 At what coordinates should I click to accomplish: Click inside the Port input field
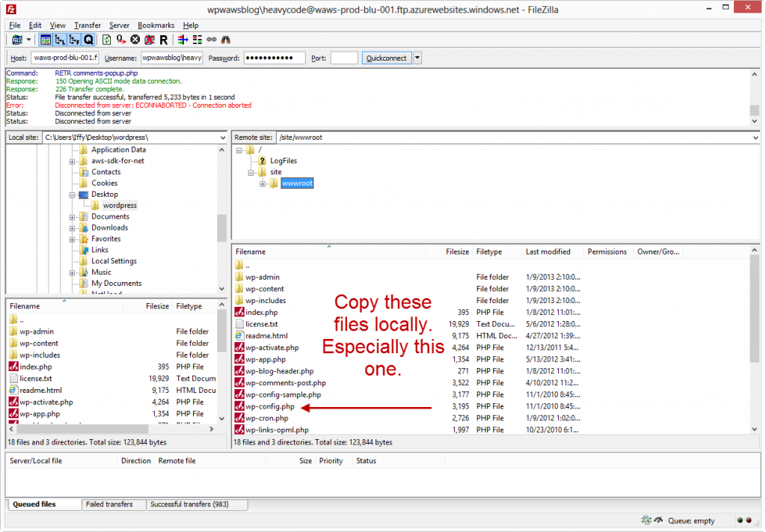344,58
